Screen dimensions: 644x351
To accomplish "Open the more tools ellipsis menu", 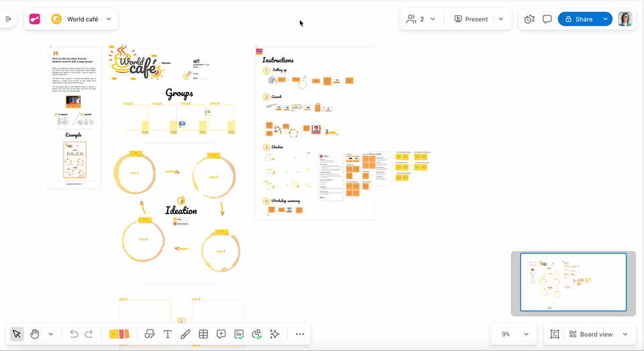I will click(300, 334).
